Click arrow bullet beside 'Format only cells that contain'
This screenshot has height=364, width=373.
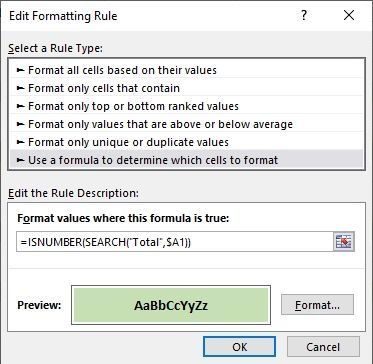pyautogui.click(x=21, y=88)
